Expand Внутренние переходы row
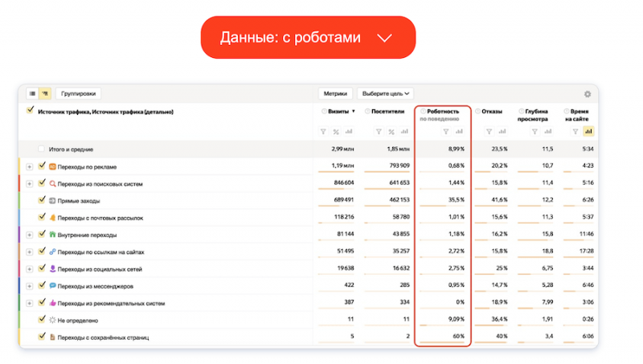 pos(30,235)
